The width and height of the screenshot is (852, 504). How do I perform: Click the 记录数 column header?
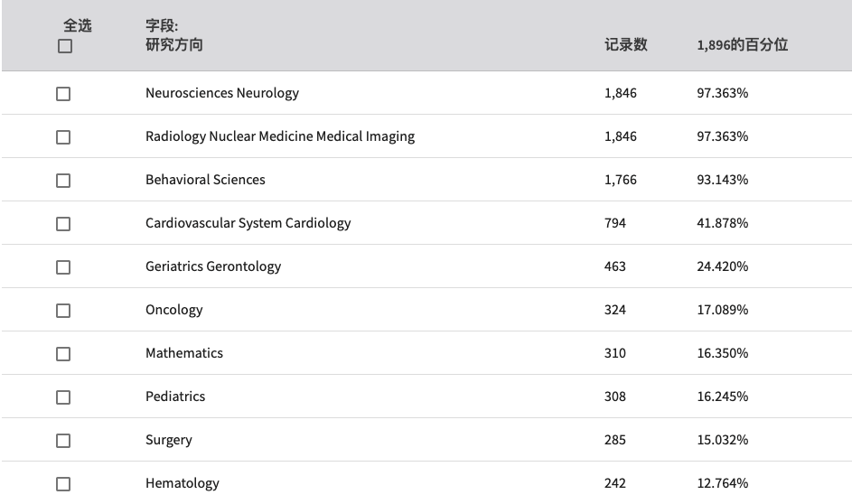pos(625,44)
